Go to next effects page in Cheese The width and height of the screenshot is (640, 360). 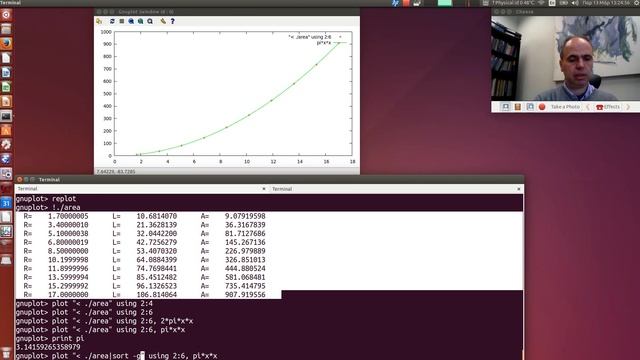pos(628,107)
